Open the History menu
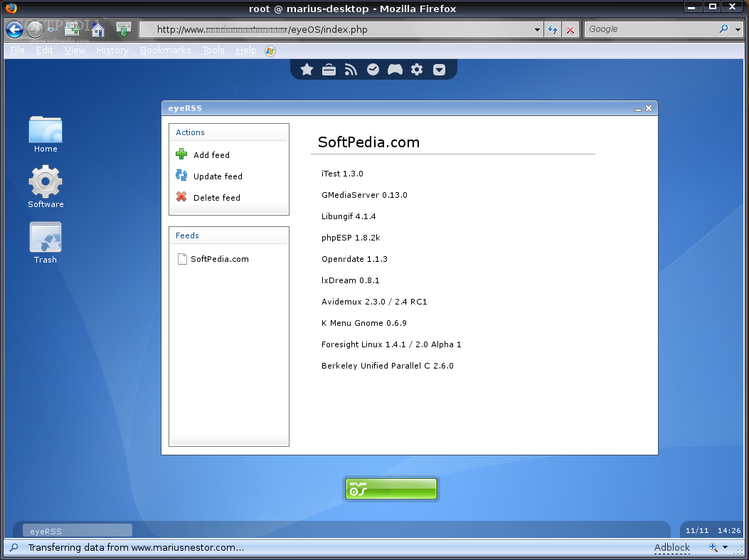749x560 pixels. tap(112, 51)
